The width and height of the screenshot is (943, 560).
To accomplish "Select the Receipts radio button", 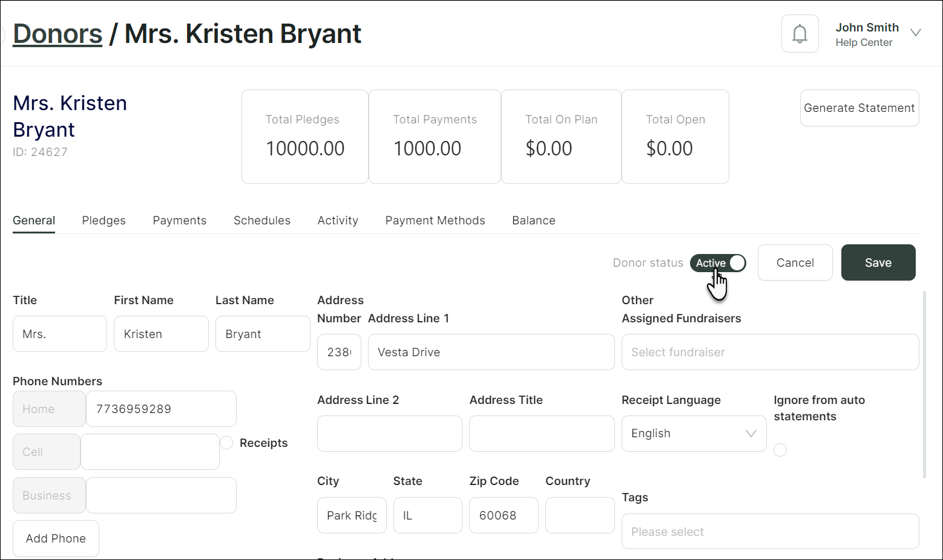I will (x=226, y=443).
